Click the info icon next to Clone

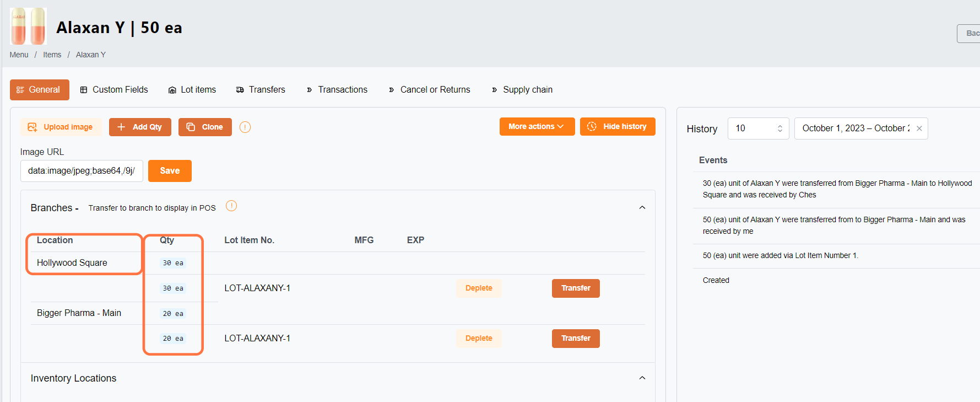coord(245,127)
